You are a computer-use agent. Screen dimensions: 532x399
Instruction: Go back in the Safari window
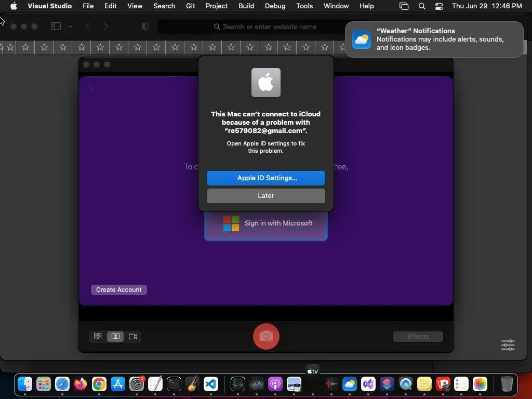[87, 26]
